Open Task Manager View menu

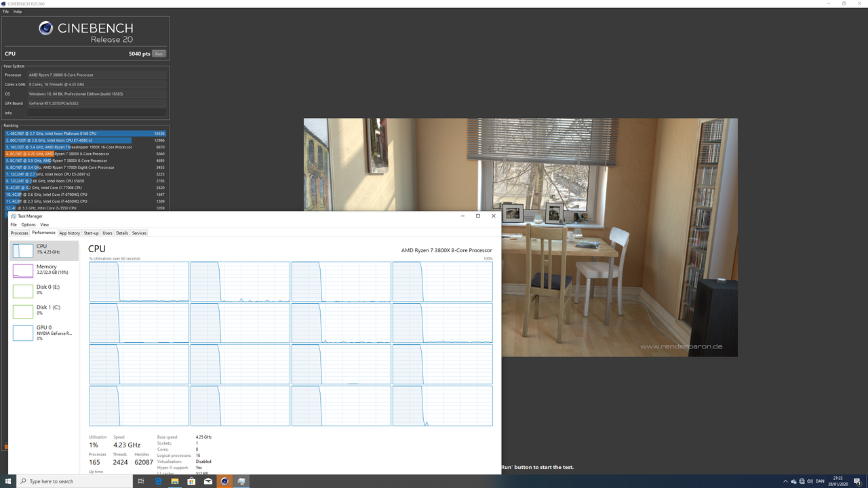point(45,224)
